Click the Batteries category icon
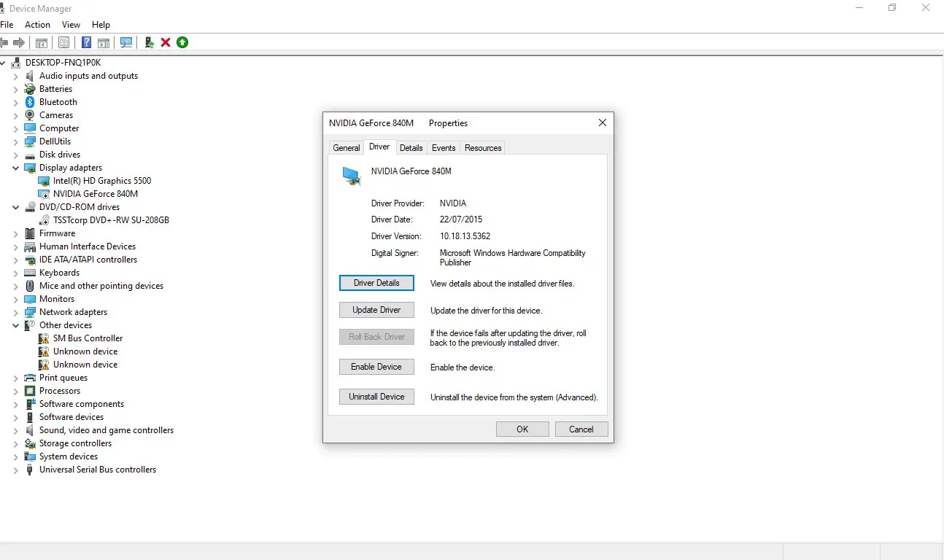The width and height of the screenshot is (944, 560). tap(30, 89)
